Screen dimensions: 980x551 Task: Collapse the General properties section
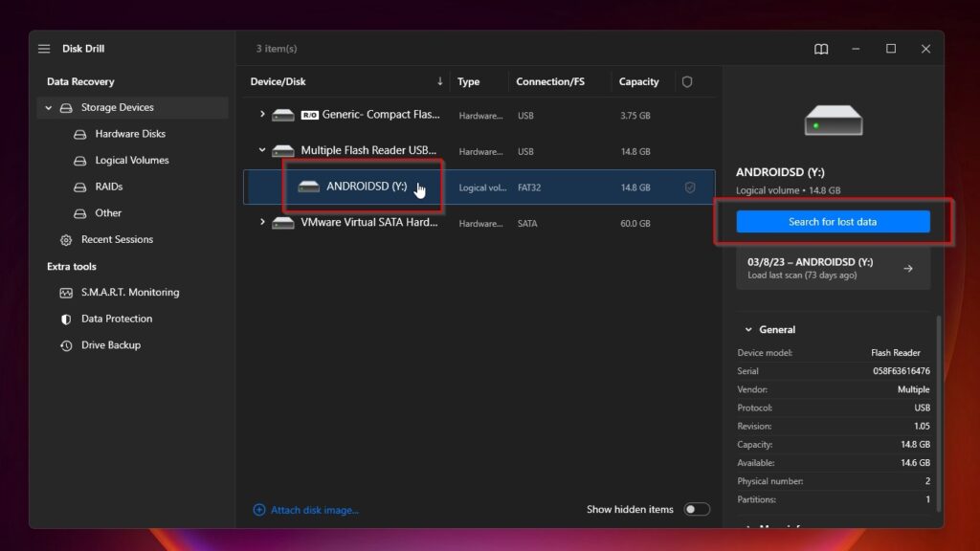tap(748, 330)
